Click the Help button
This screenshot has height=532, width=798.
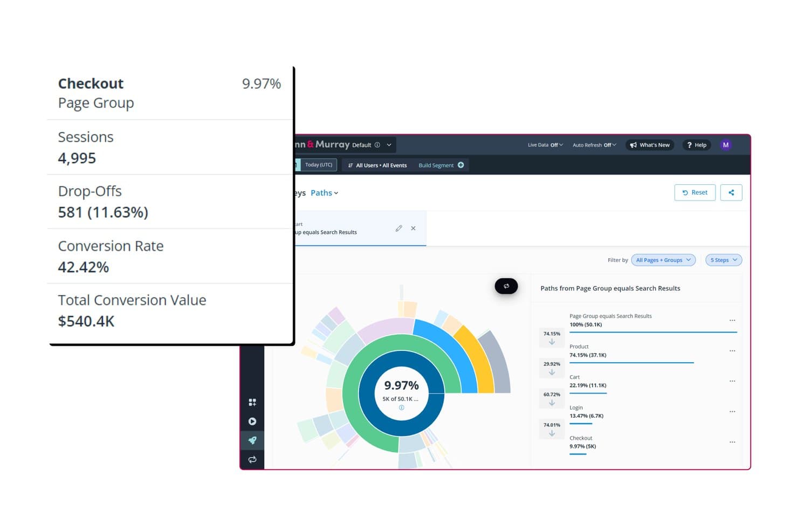tap(697, 145)
